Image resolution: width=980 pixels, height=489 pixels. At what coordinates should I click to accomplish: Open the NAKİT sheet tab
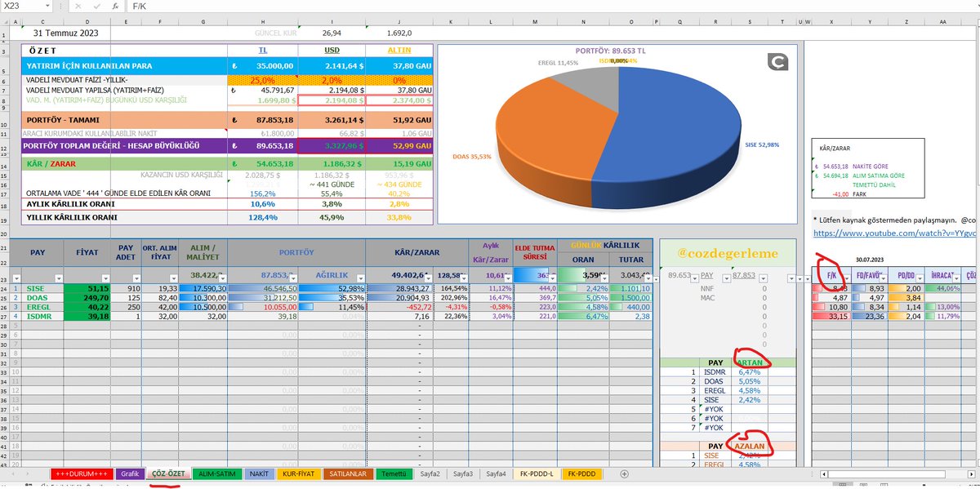[x=259, y=473]
